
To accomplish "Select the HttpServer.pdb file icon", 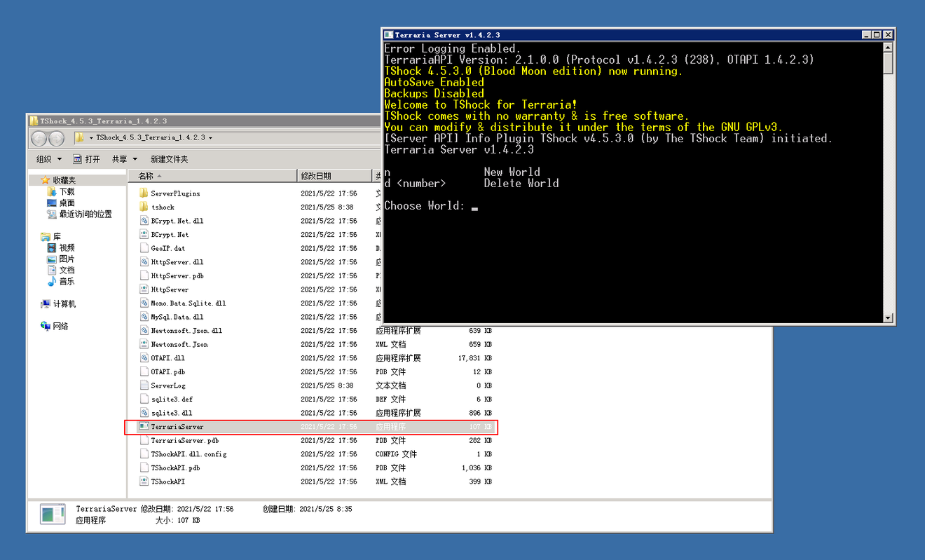I will pyautogui.click(x=144, y=275).
